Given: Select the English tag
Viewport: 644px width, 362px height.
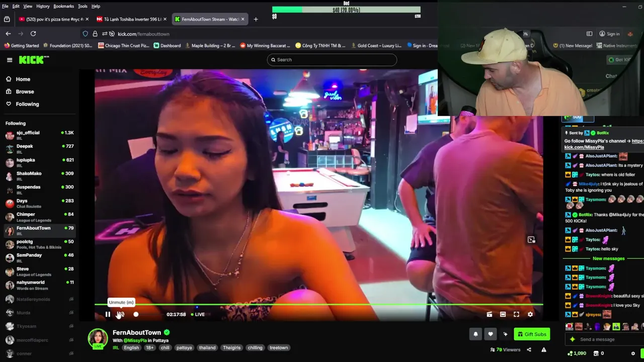Looking at the screenshot, I should (131, 348).
